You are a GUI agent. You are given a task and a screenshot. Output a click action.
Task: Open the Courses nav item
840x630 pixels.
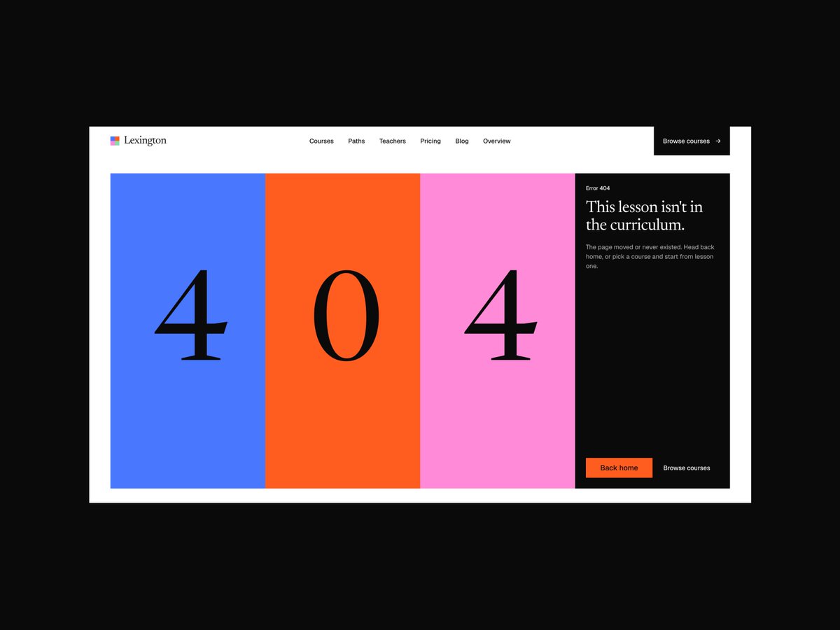click(x=321, y=141)
